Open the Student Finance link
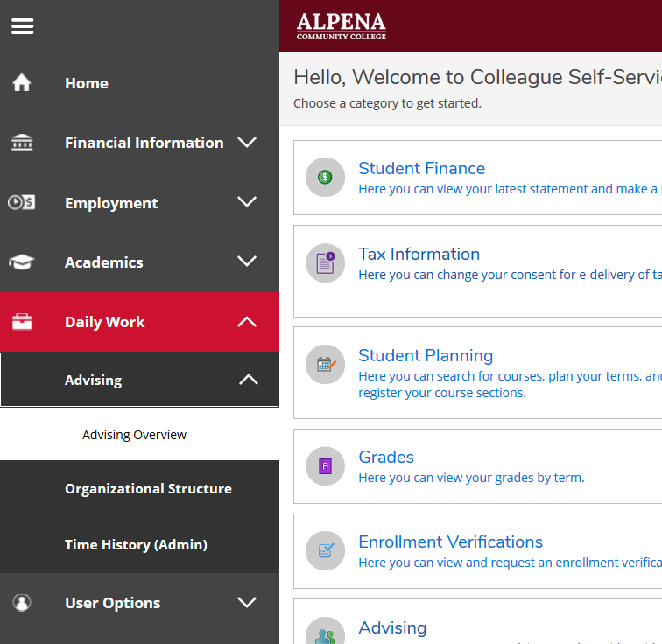Viewport: 662px width, 644px height. (x=422, y=168)
